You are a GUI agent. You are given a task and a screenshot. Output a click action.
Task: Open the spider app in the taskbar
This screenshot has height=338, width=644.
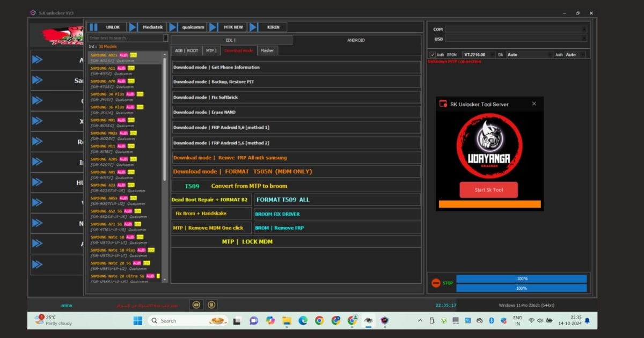[369, 320]
